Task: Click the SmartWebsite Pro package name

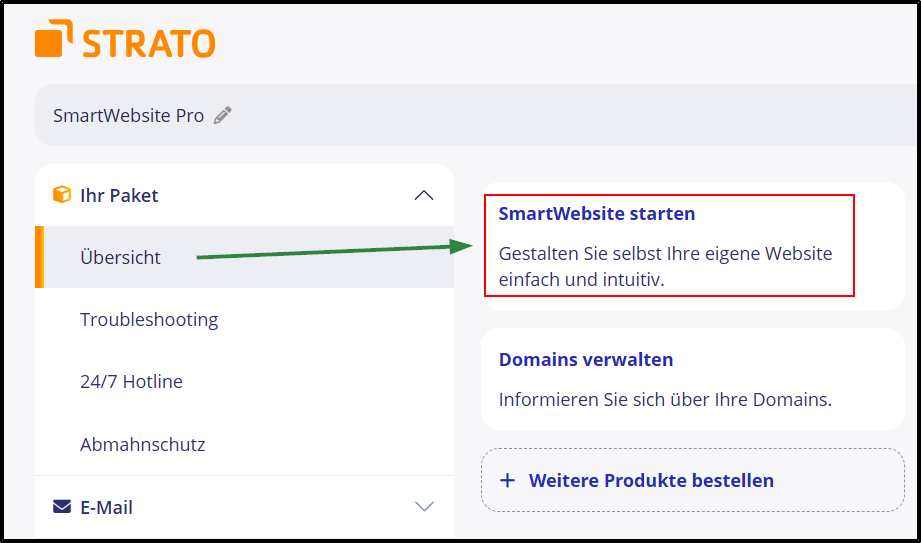Action: [x=128, y=116]
